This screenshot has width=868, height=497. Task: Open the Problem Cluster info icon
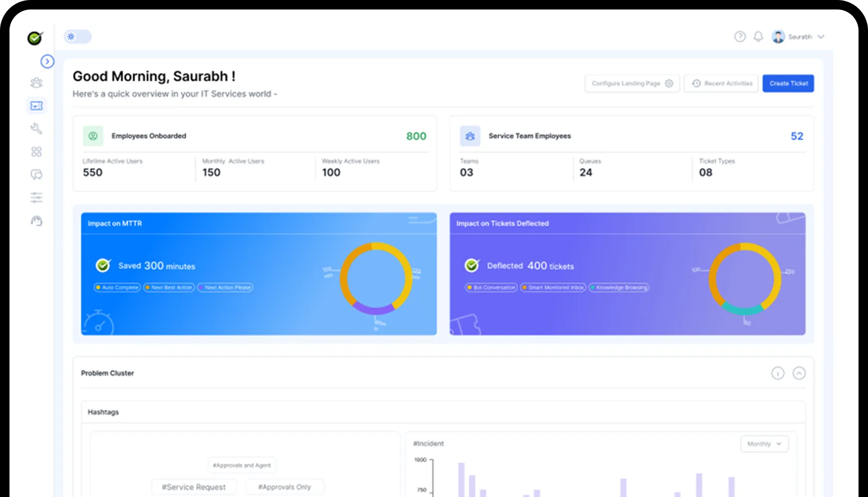[778, 373]
